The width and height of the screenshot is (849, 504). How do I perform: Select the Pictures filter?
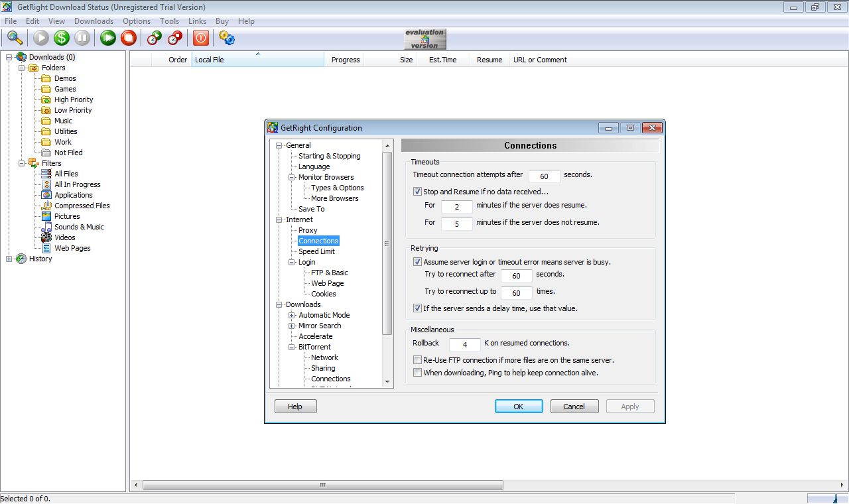coord(67,216)
